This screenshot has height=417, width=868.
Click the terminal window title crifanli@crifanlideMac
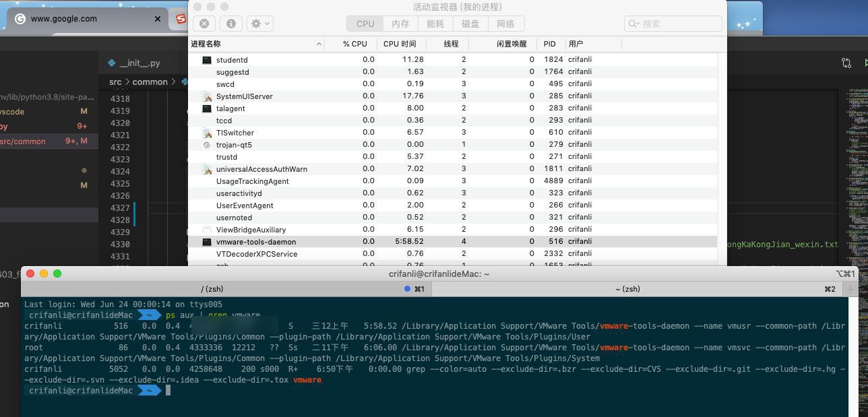coord(439,274)
